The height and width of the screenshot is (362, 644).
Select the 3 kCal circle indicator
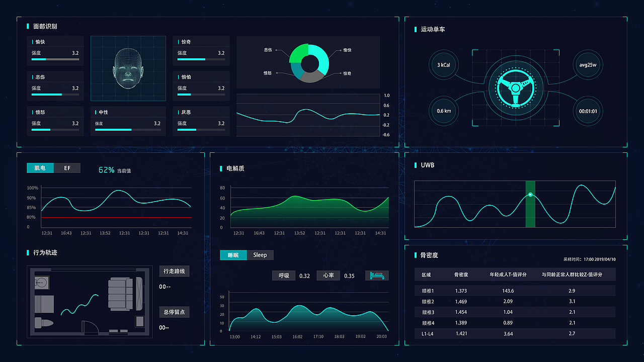pos(443,65)
